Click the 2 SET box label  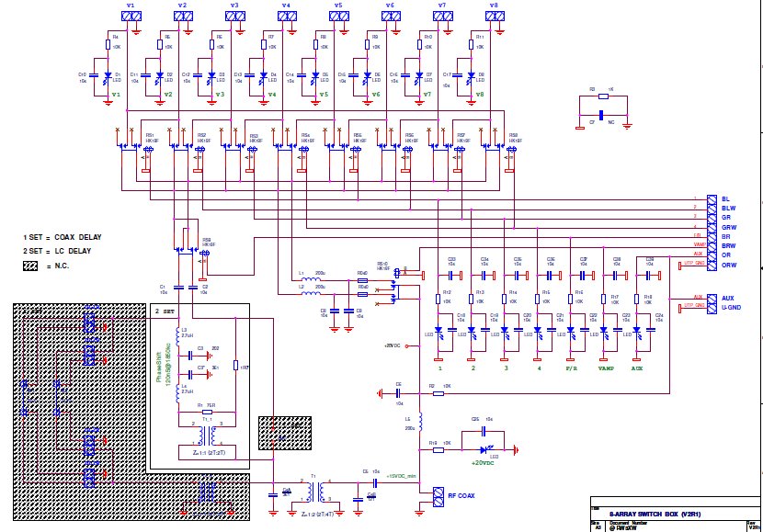pyautogui.click(x=165, y=311)
